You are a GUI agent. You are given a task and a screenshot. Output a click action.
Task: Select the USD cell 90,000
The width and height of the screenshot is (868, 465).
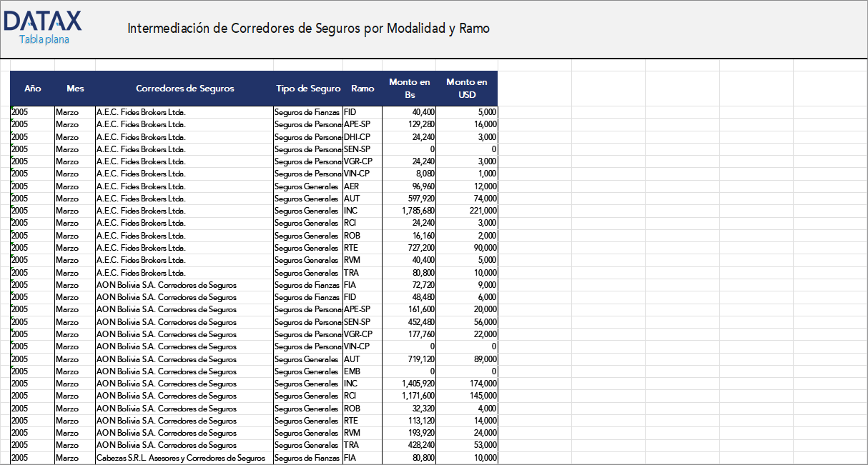[x=467, y=248]
